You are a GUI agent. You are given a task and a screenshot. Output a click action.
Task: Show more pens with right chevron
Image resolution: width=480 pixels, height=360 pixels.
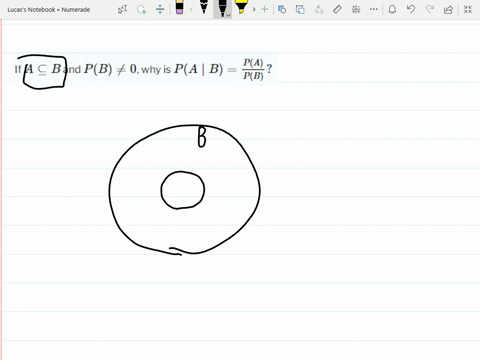(254, 9)
